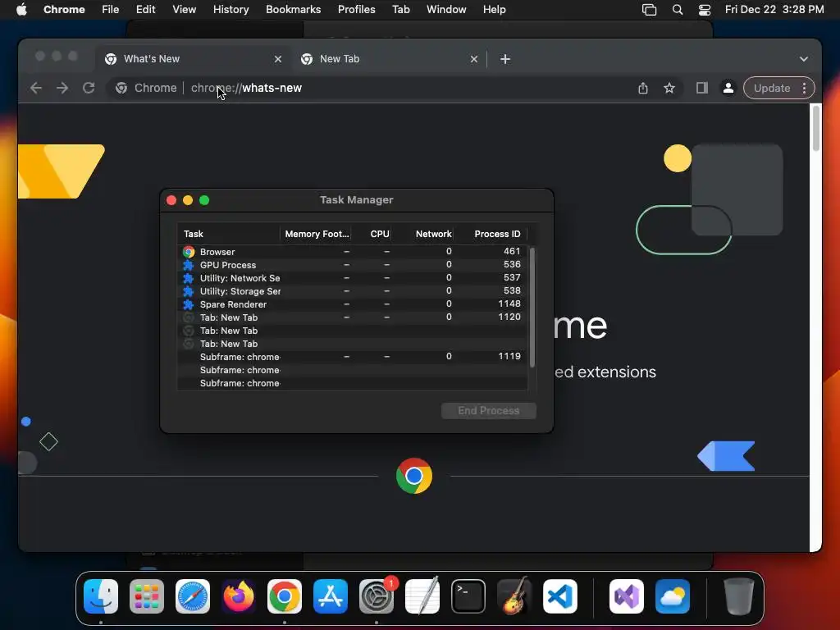Click Stage Manager icon in menu bar
The image size is (840, 630).
click(650, 10)
